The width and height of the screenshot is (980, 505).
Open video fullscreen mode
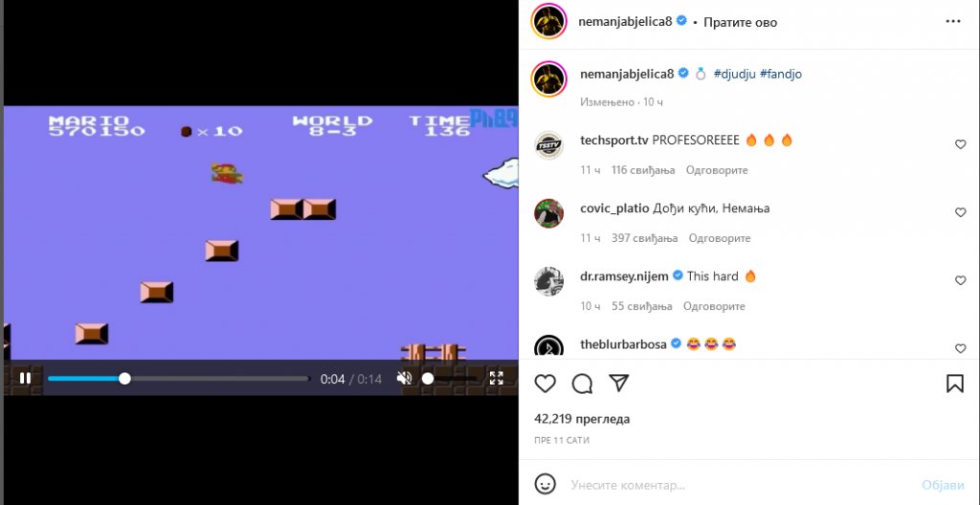coord(497,378)
